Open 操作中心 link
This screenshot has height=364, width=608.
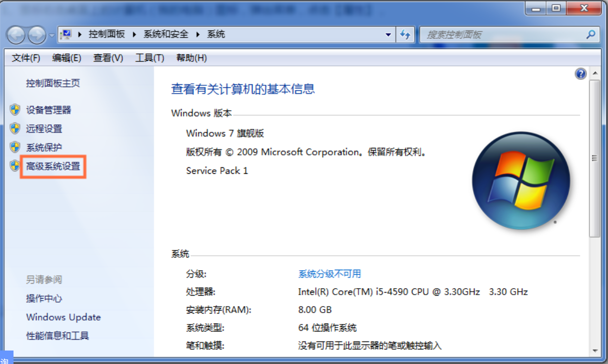coord(44,299)
